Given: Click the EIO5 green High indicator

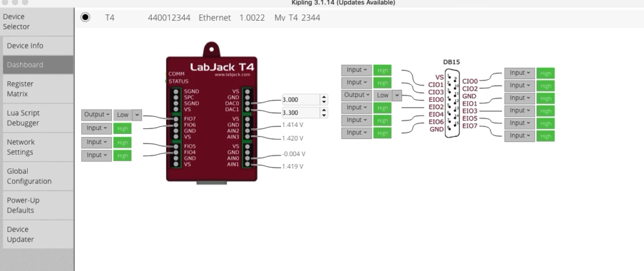Looking at the screenshot, I should [x=545, y=124].
